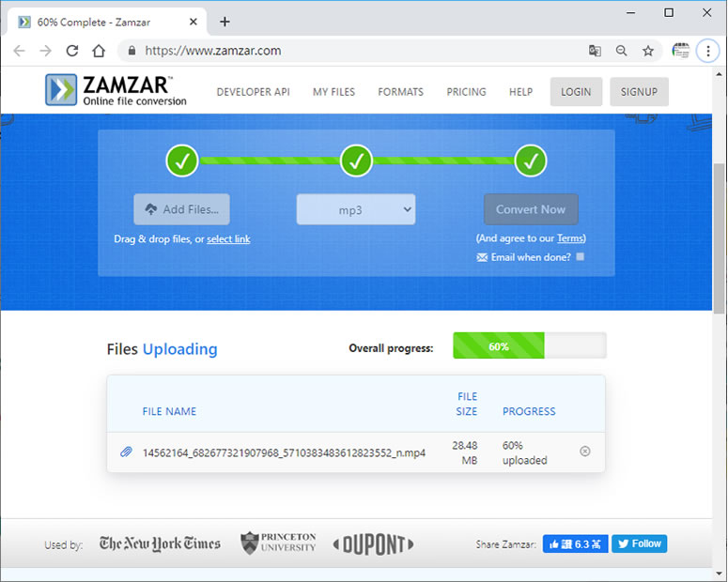This screenshot has height=582, width=728.
Task: Open the PRICING page
Action: click(466, 92)
